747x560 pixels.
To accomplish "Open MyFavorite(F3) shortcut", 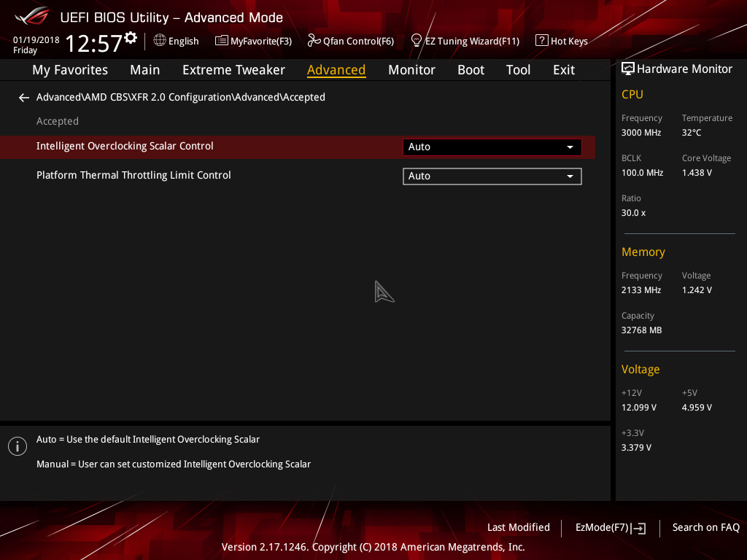I will [253, 41].
